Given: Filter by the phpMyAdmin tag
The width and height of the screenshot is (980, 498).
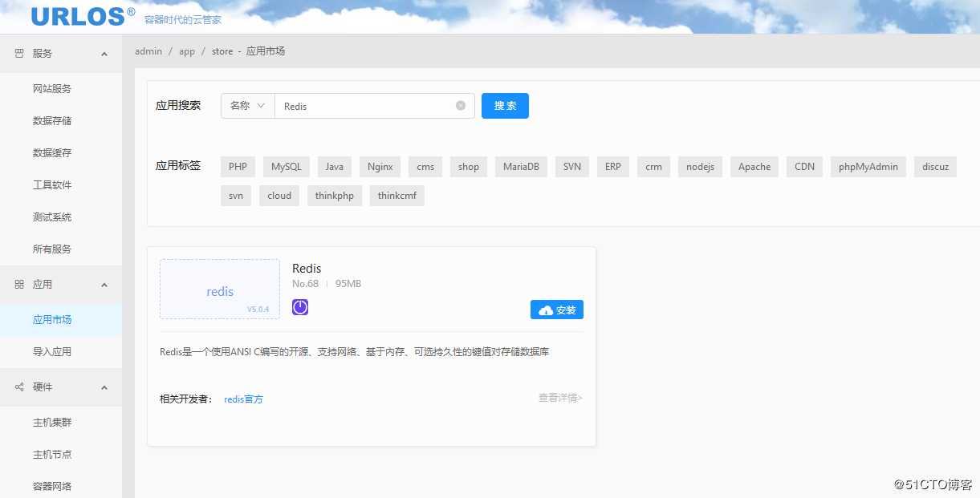Looking at the screenshot, I should pyautogui.click(x=868, y=167).
